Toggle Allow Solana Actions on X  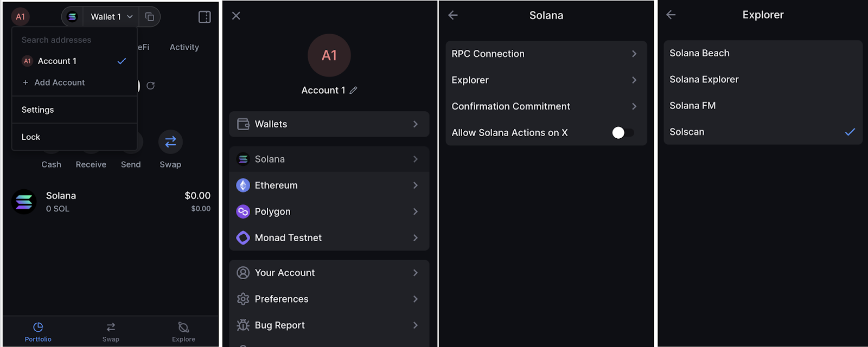623,133
